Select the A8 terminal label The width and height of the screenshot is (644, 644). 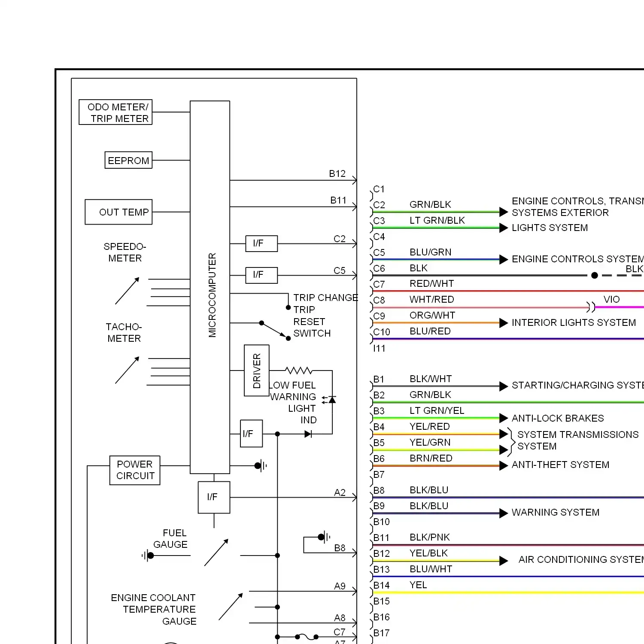(x=340, y=618)
